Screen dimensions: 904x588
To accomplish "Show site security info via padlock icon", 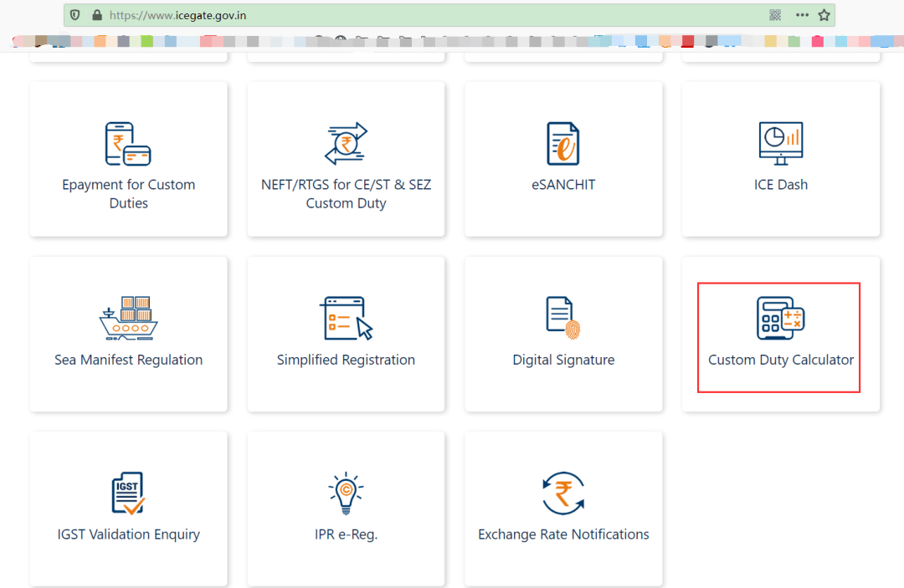I will (97, 15).
